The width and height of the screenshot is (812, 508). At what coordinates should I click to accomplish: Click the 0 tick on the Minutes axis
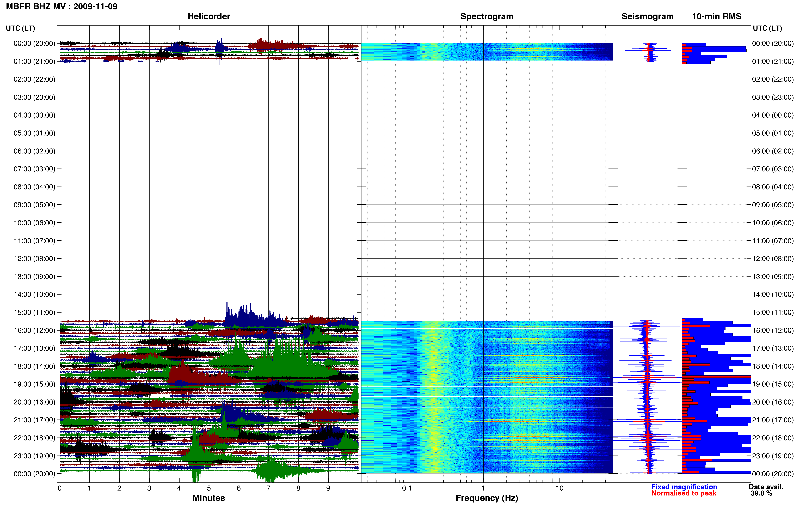coord(59,488)
